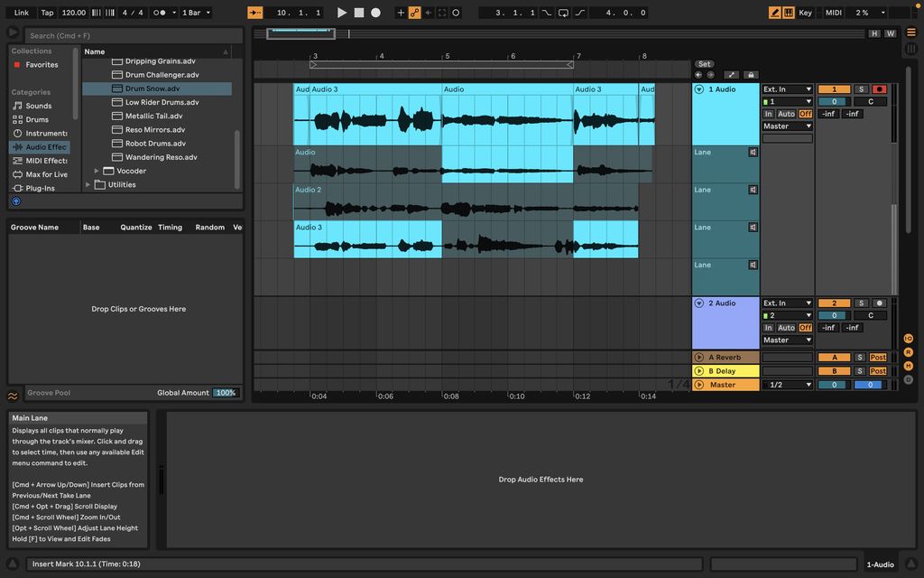Arm the 1 Audio track for recording
The image size is (924, 578).
878,89
